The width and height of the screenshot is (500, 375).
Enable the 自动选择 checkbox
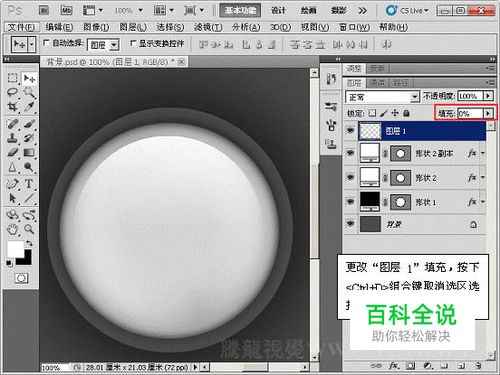46,43
